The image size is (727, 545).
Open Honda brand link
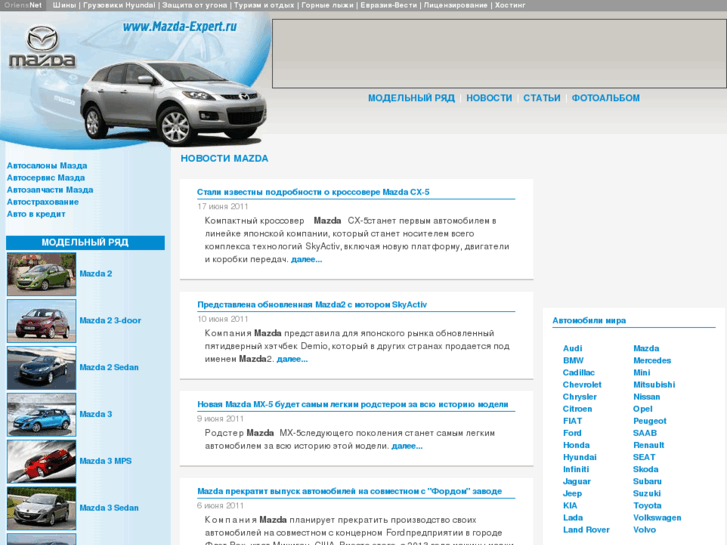(x=576, y=445)
